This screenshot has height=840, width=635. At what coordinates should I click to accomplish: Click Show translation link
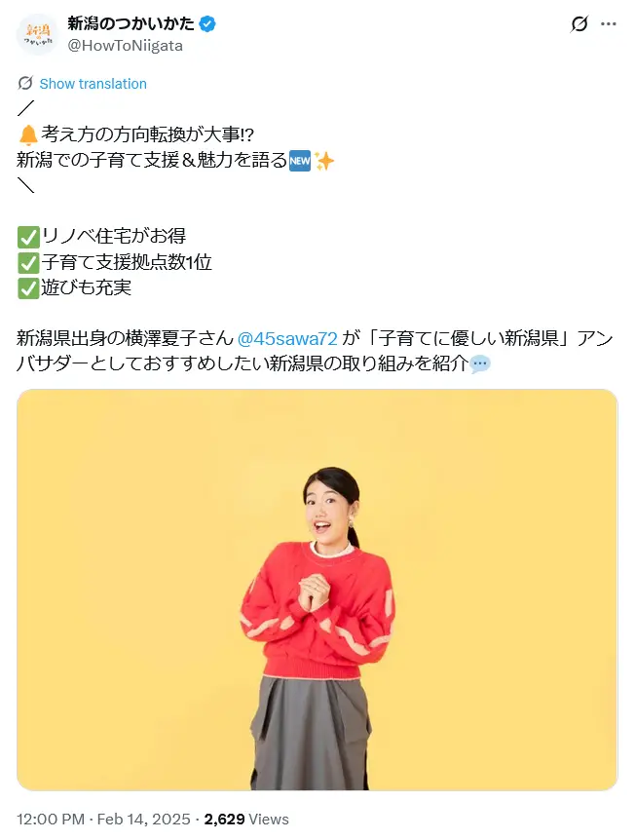pyautogui.click(x=93, y=84)
